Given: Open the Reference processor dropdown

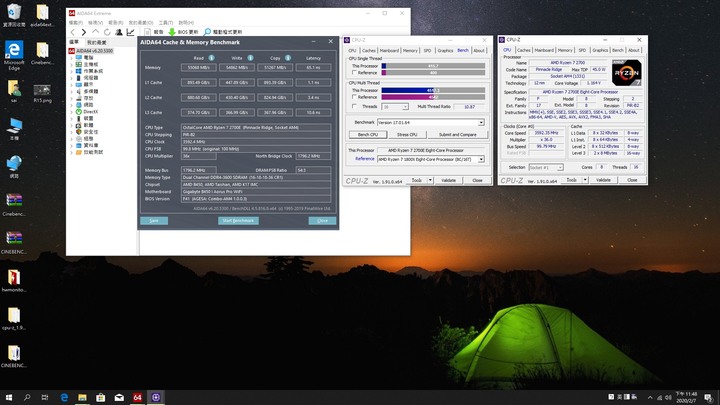Looking at the screenshot, I should [481, 158].
